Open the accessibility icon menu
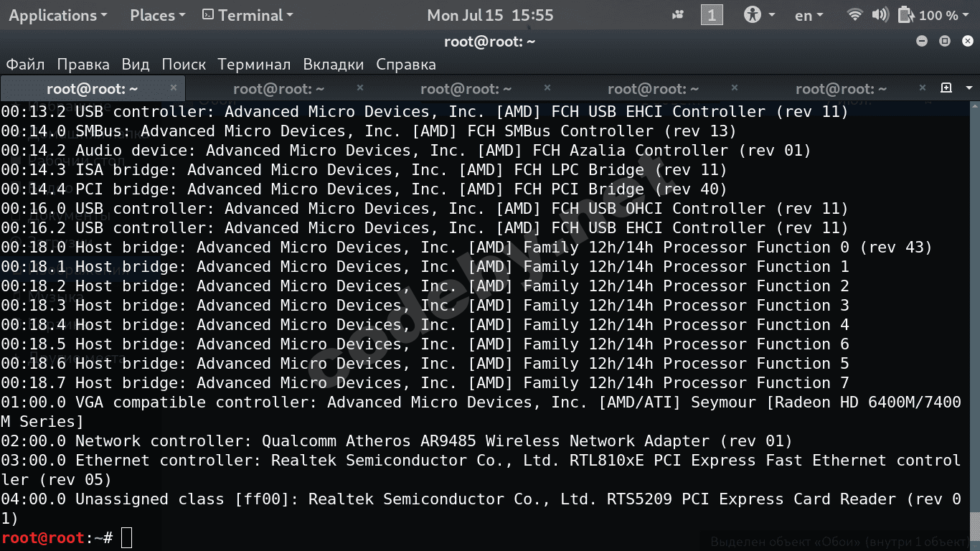The width and height of the screenshot is (980, 551). coord(753,15)
